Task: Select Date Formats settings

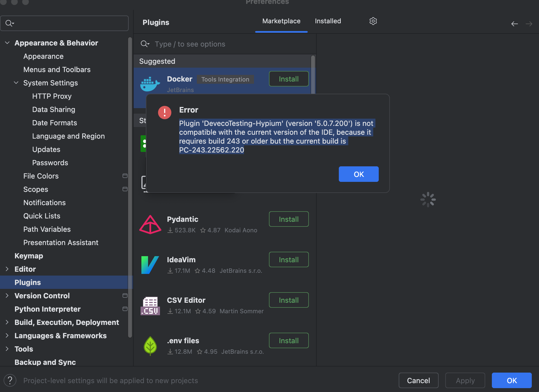Action: 54,123
